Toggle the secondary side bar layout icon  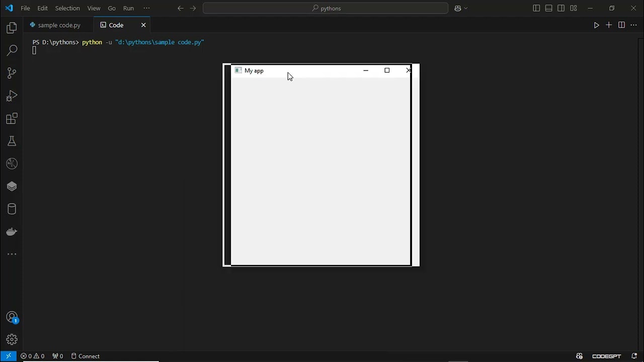(561, 8)
